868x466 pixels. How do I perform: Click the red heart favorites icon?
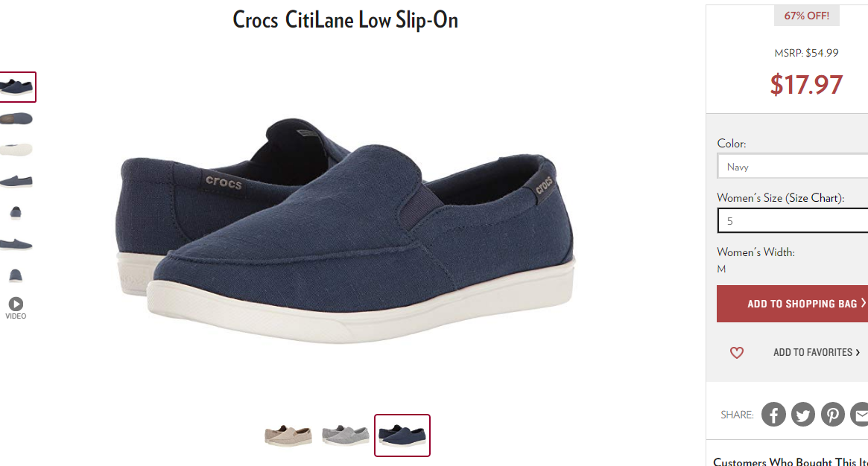pos(736,353)
